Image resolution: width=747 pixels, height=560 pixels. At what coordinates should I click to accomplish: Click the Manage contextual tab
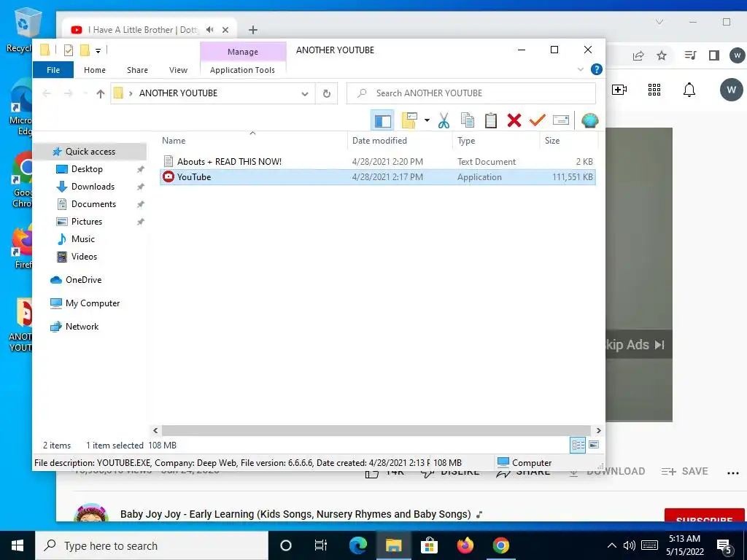pyautogui.click(x=243, y=52)
